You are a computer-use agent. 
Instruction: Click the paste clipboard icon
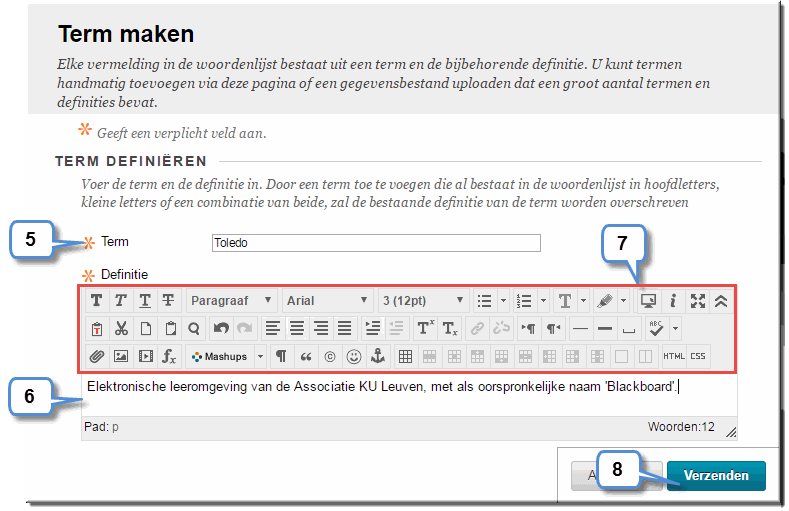[x=171, y=329]
